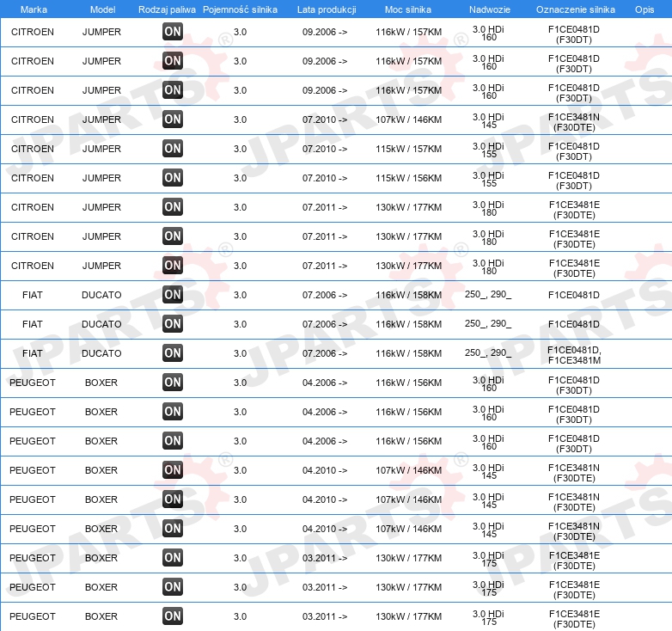Select the Rodzaj paliwa column header

167,9
